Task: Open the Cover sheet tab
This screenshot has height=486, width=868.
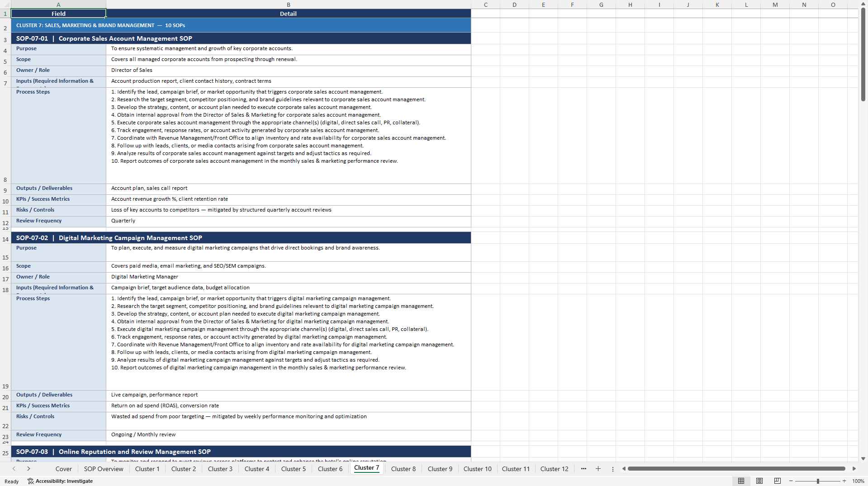Action: [x=63, y=469]
